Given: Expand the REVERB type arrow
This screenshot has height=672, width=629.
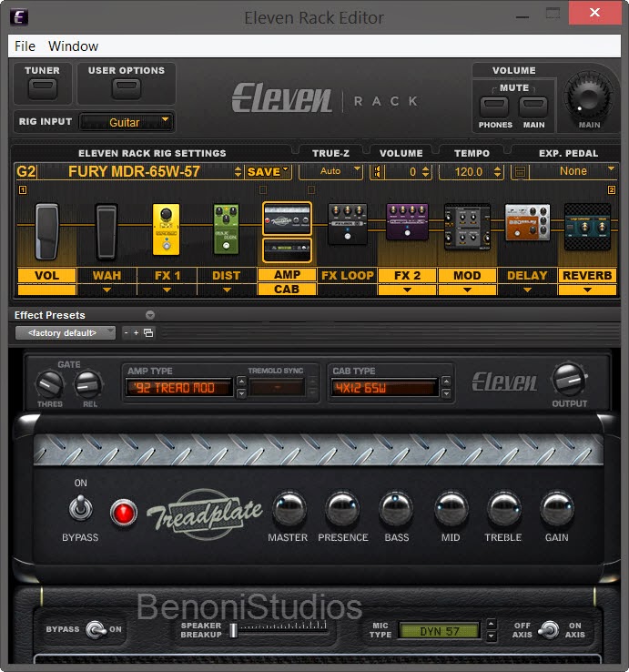Looking at the screenshot, I should 587,290.
